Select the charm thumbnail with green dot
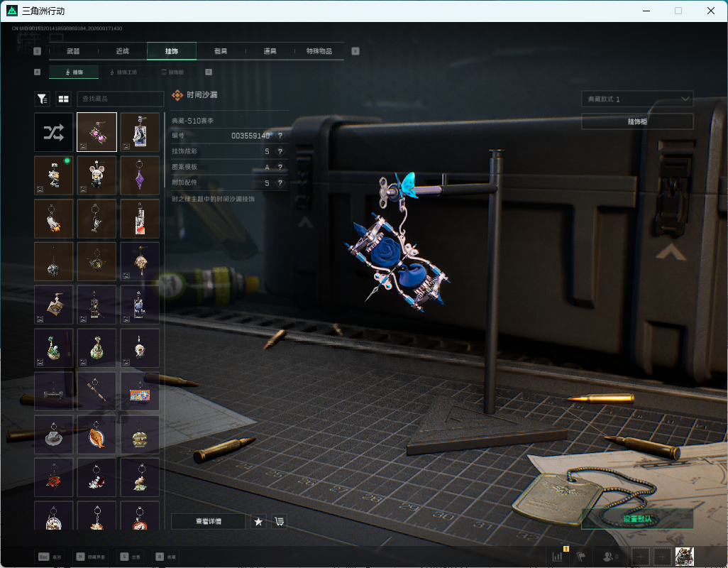The height and width of the screenshot is (568, 728). tap(54, 175)
